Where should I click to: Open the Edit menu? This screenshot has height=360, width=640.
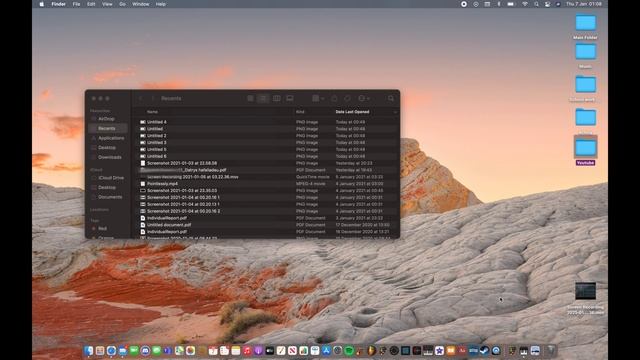point(91,4)
